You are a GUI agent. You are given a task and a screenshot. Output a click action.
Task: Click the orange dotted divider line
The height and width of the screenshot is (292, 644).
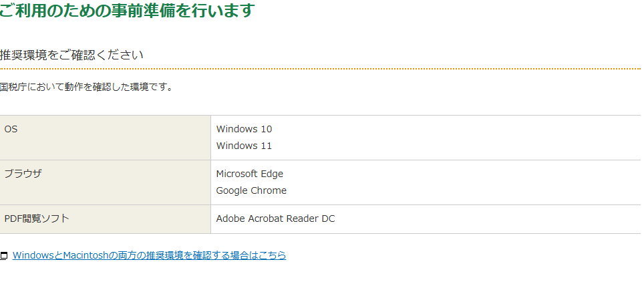coord(321,69)
